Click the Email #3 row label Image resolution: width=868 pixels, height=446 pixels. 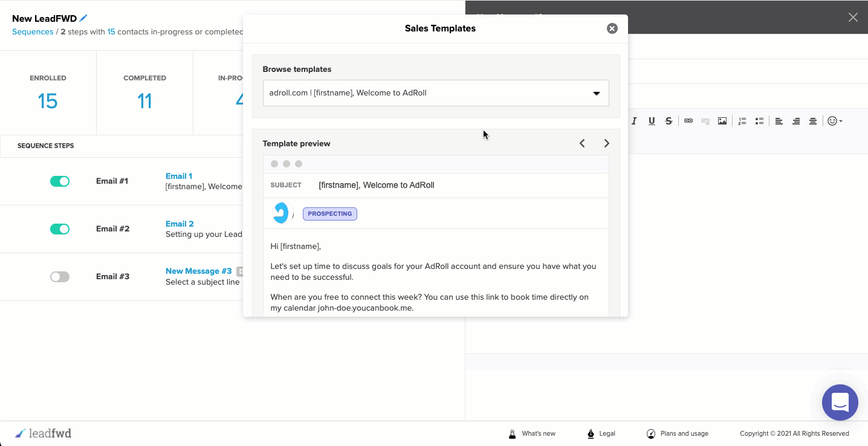[113, 277]
